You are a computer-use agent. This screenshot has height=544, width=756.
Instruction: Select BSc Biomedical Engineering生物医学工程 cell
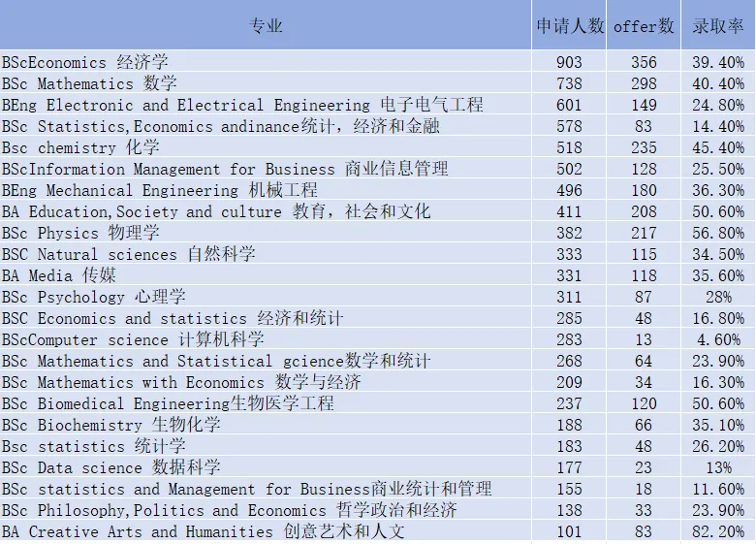click(x=266, y=403)
